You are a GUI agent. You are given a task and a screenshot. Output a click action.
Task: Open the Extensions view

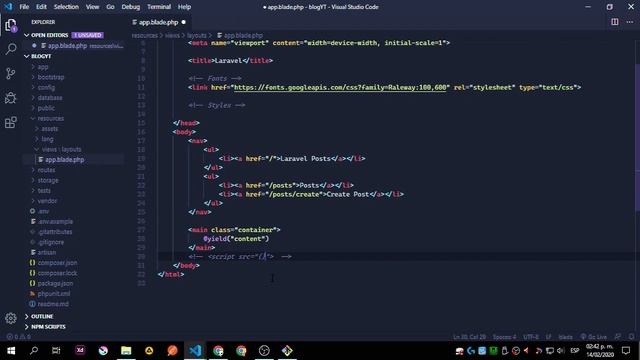click(x=11, y=122)
